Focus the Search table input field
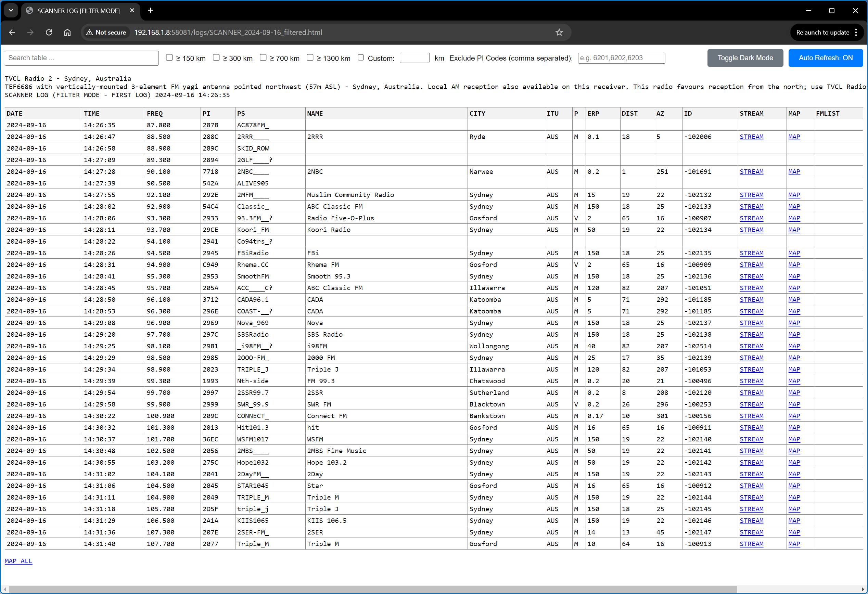Viewport: 868px width, 594px height. point(82,58)
